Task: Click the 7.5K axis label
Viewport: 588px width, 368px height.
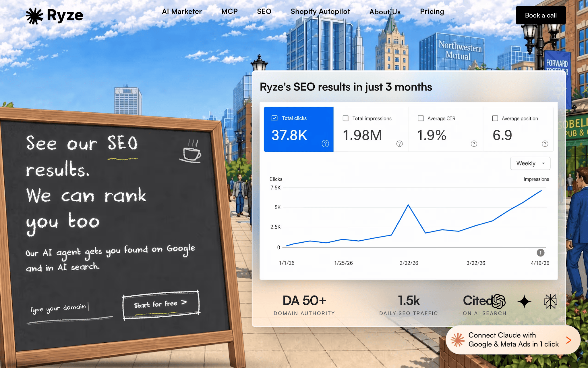Action: [x=275, y=188]
